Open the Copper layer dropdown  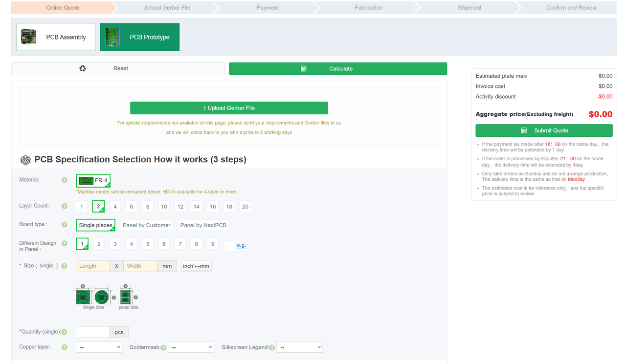click(99, 347)
